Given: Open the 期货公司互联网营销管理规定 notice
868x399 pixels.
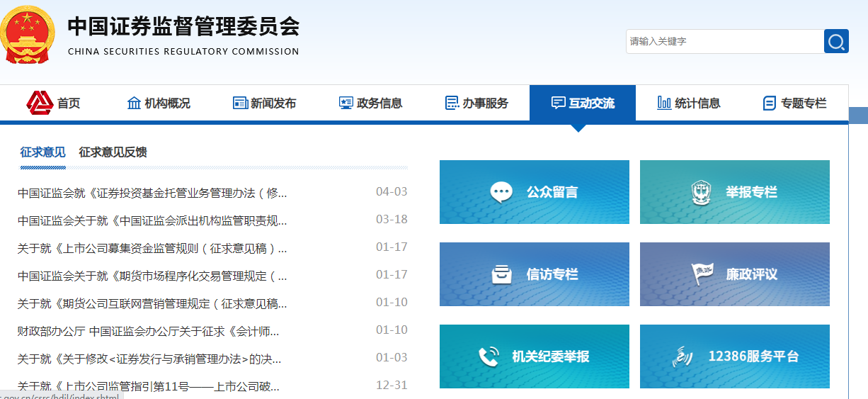Looking at the screenshot, I should click(x=152, y=303).
